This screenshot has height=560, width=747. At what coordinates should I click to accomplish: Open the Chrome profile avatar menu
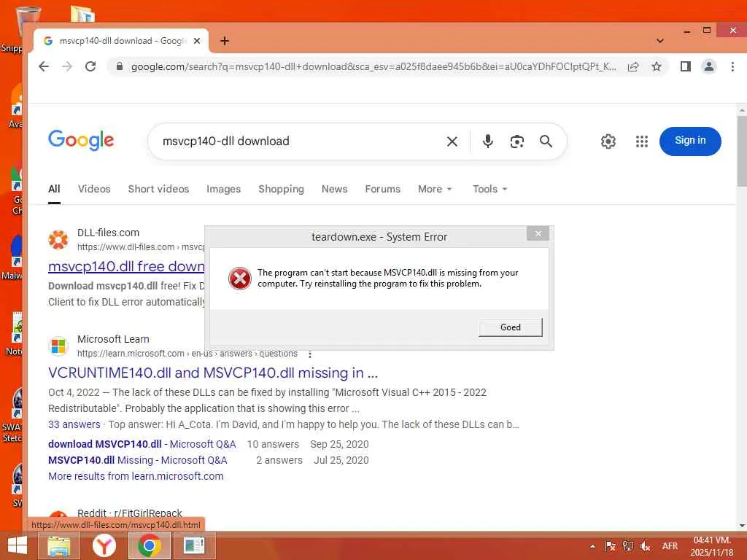coord(709,66)
